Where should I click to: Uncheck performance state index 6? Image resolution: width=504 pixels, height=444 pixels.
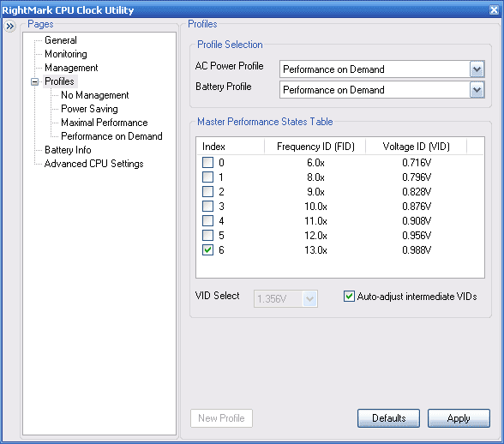pyautogui.click(x=207, y=249)
